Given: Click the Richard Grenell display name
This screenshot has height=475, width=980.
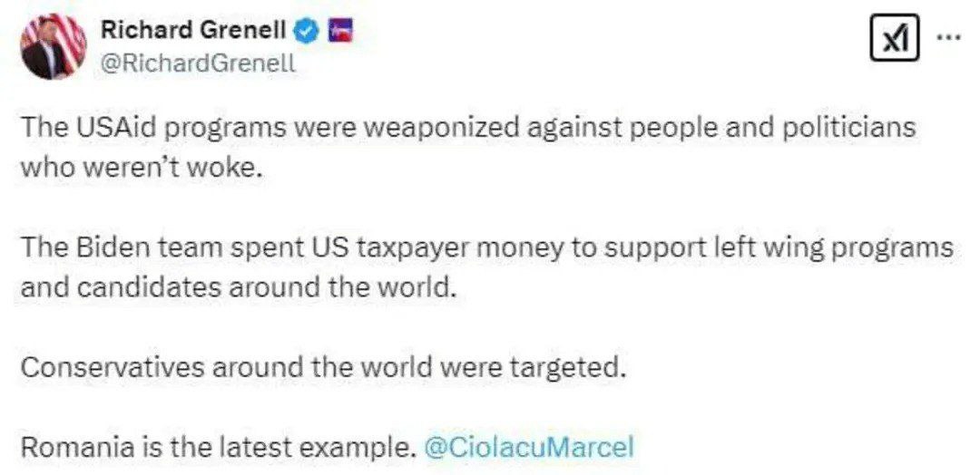Looking at the screenshot, I should [193, 31].
